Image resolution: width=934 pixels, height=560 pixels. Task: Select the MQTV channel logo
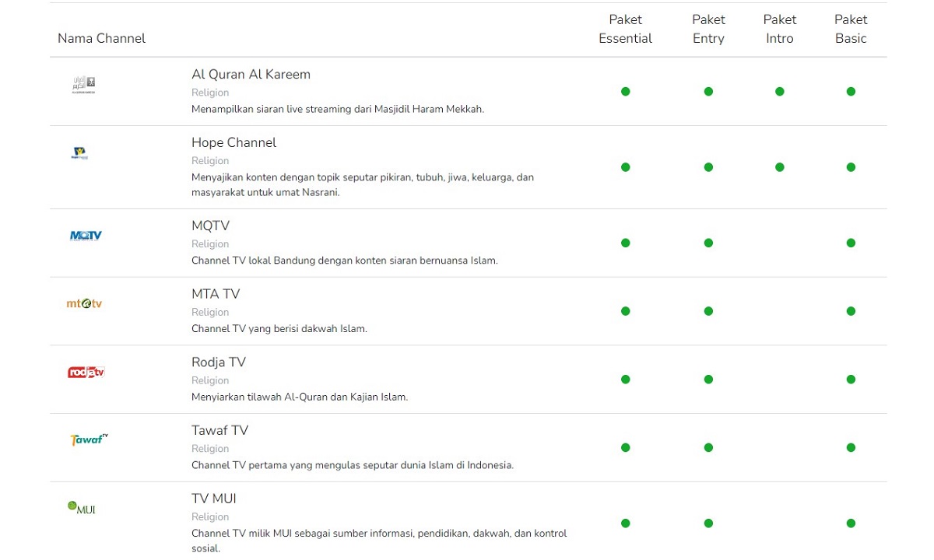point(86,236)
